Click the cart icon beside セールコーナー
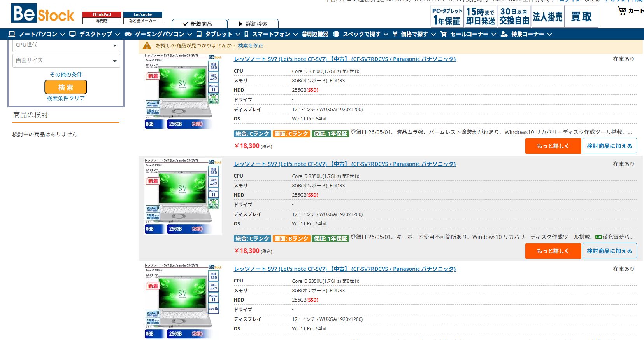Screen dimensions: 644x340 443,34
